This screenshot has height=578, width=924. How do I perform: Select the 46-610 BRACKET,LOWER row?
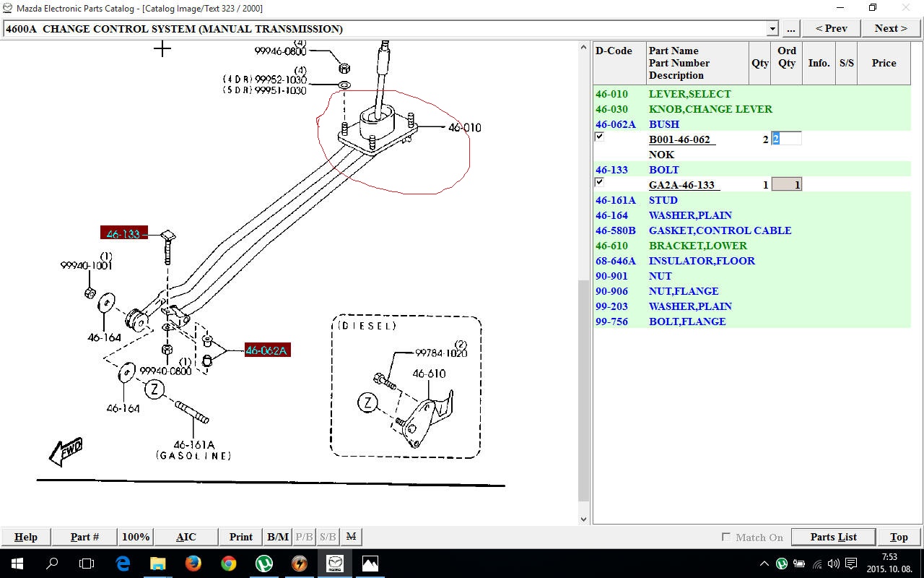click(x=751, y=246)
